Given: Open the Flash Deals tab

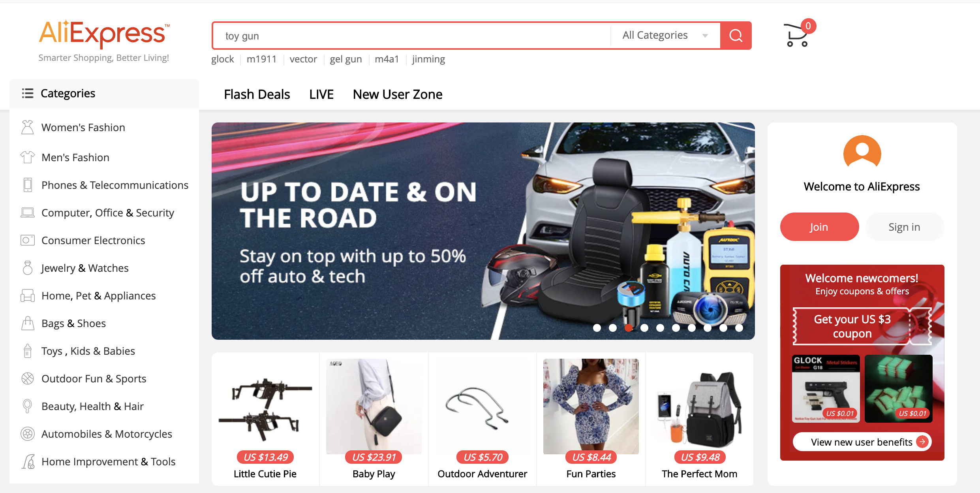Looking at the screenshot, I should click(x=257, y=94).
